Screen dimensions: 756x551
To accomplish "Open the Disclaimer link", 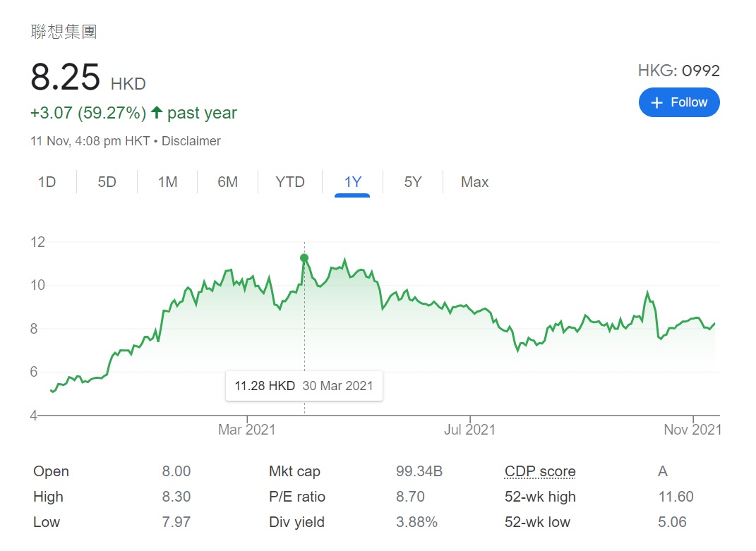I will [x=191, y=141].
